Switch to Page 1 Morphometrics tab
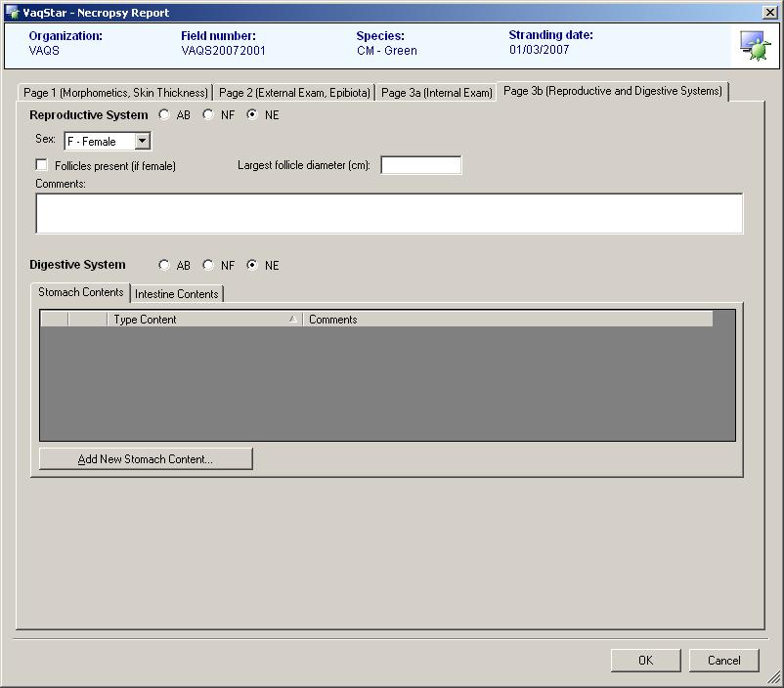Image resolution: width=784 pixels, height=688 pixels. tap(115, 93)
